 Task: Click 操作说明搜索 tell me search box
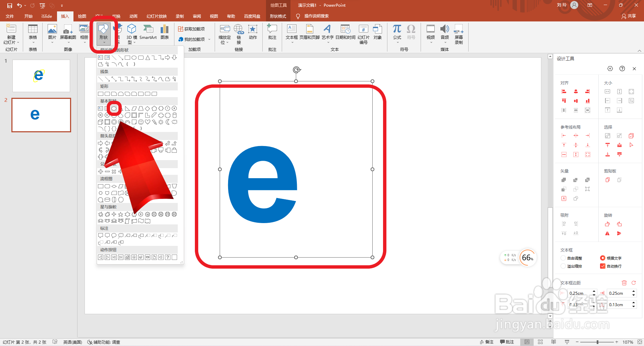click(316, 16)
